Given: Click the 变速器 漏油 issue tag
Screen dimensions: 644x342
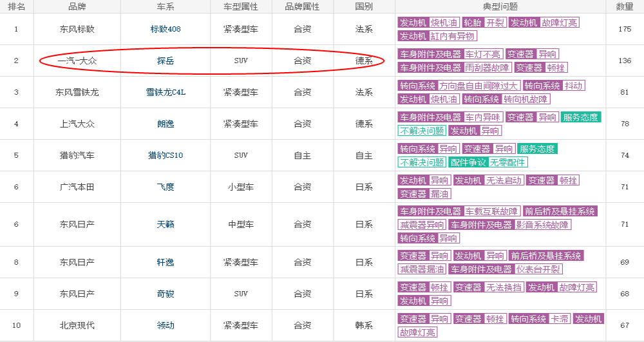Looking at the screenshot, I should point(424,195).
